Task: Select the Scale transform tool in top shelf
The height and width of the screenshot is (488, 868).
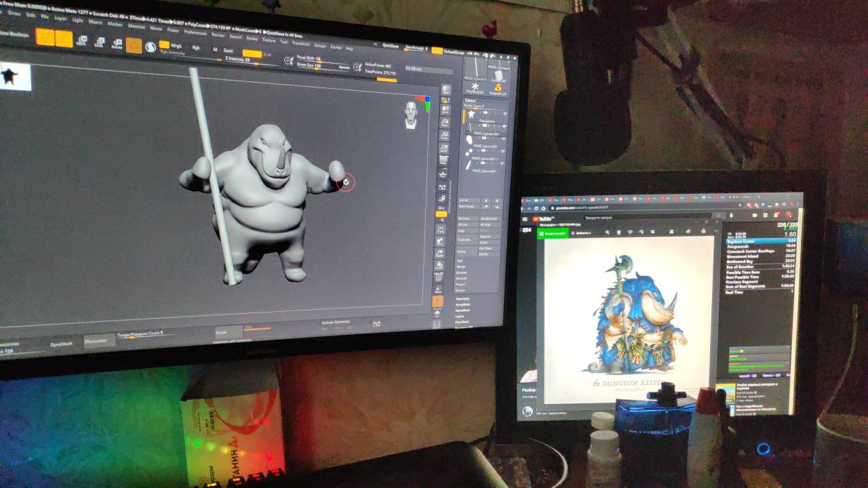Action: pos(100,42)
